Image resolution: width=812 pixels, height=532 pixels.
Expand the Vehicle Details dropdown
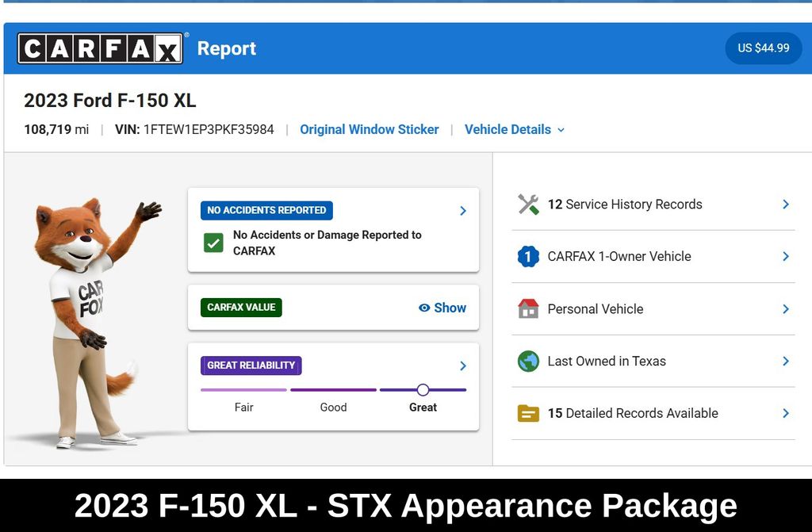pyautogui.click(x=514, y=129)
